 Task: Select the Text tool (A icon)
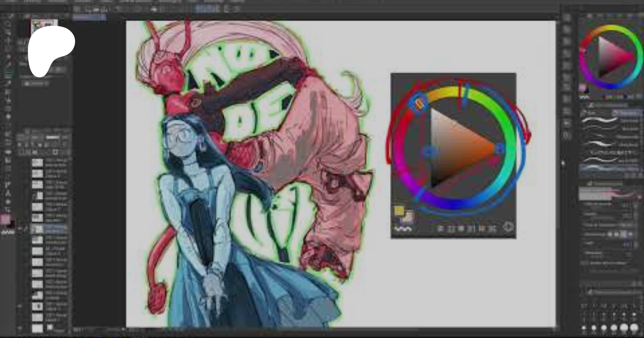click(7, 194)
